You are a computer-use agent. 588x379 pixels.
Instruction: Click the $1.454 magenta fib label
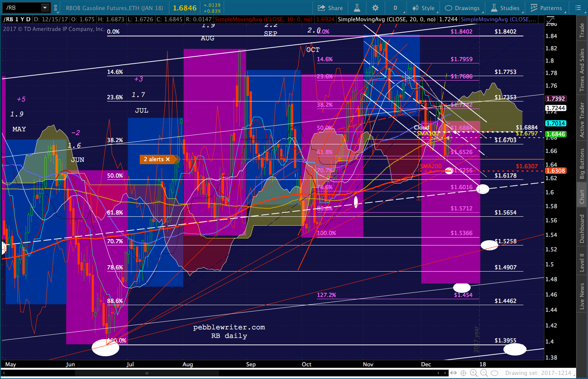(x=463, y=295)
